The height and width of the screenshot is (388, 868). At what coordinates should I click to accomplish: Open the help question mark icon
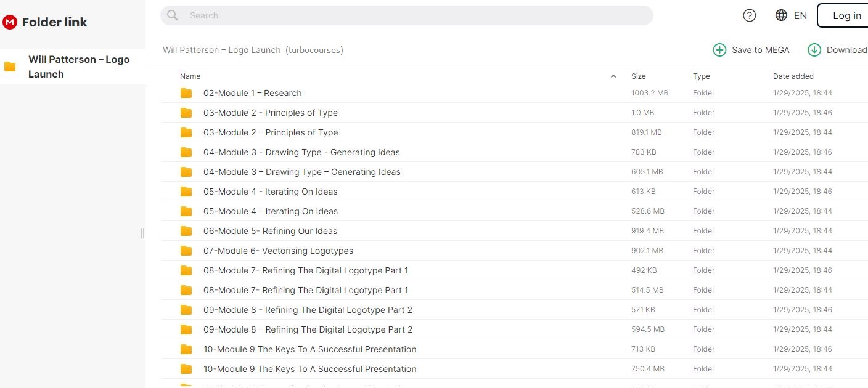(x=750, y=16)
